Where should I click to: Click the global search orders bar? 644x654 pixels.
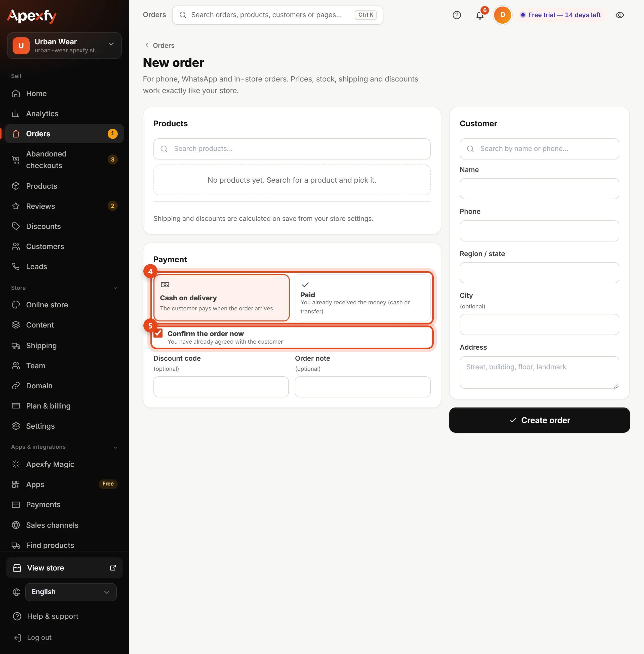coord(277,15)
